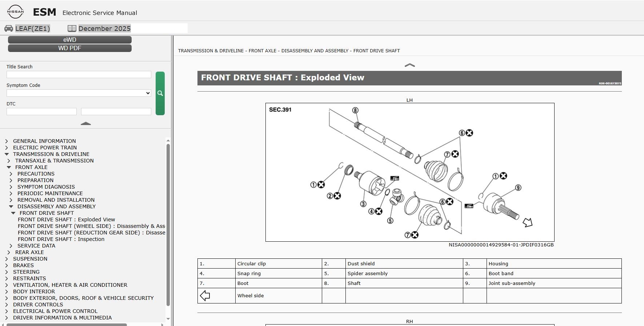The height and width of the screenshot is (326, 644).
Task: Click the 'Dust shield' table cell
Action: (404, 263)
